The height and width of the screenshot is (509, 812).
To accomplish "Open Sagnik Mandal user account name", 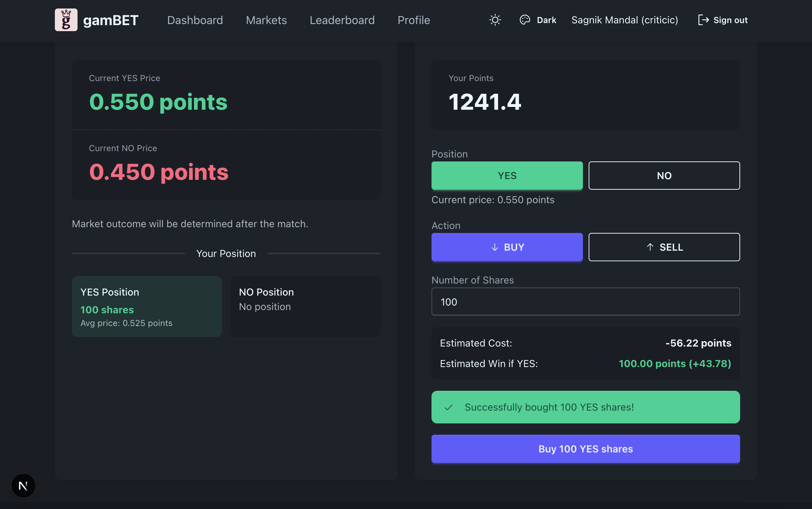I will pos(624,20).
